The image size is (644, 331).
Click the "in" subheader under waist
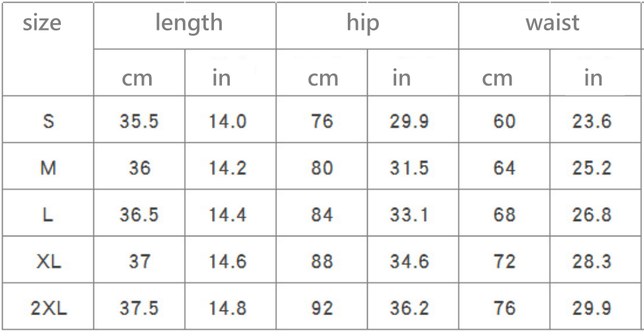click(593, 78)
